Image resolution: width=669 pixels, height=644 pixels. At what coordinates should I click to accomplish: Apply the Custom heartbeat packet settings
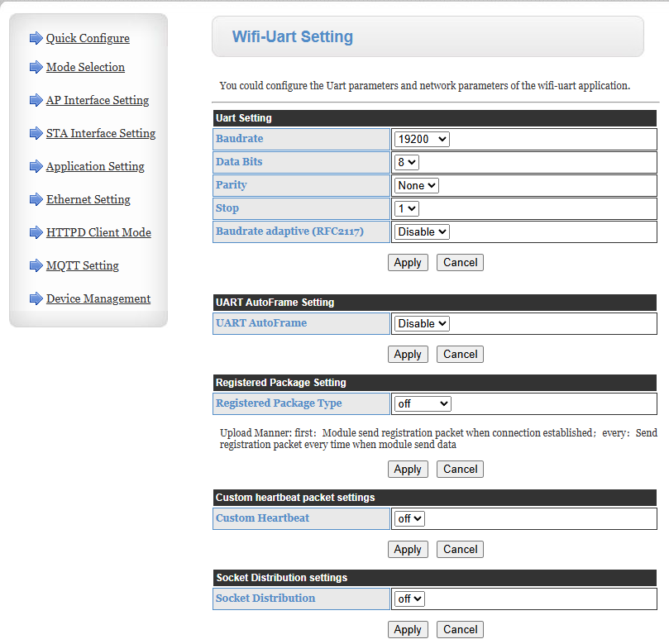pos(408,549)
